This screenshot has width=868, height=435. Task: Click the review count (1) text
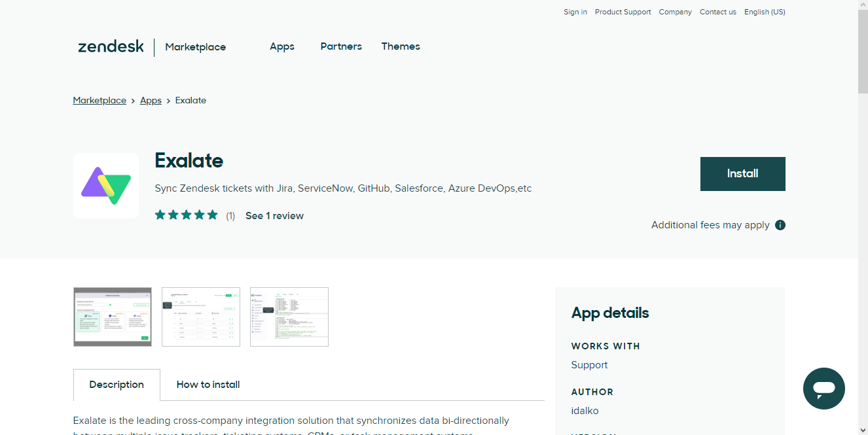pos(230,216)
